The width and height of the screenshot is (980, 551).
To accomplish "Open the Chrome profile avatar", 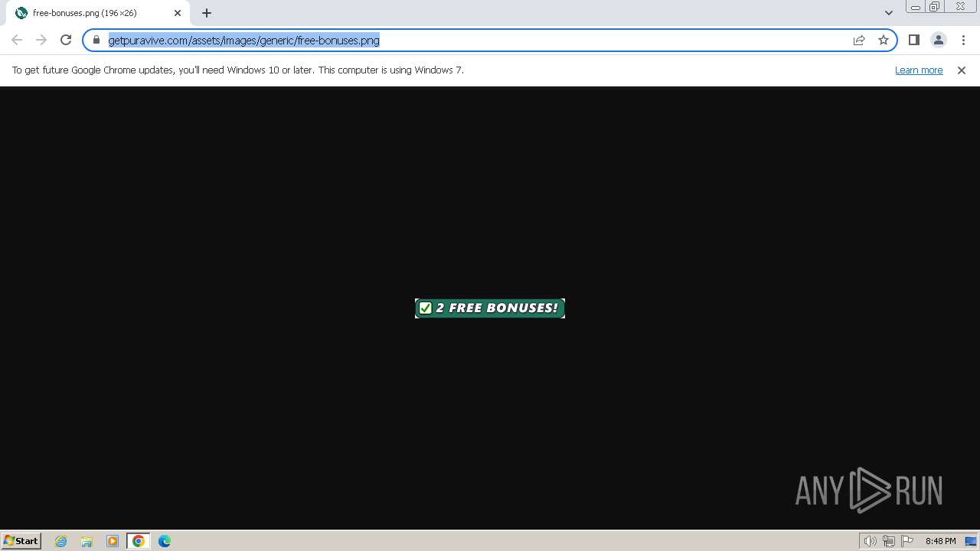I will [939, 40].
